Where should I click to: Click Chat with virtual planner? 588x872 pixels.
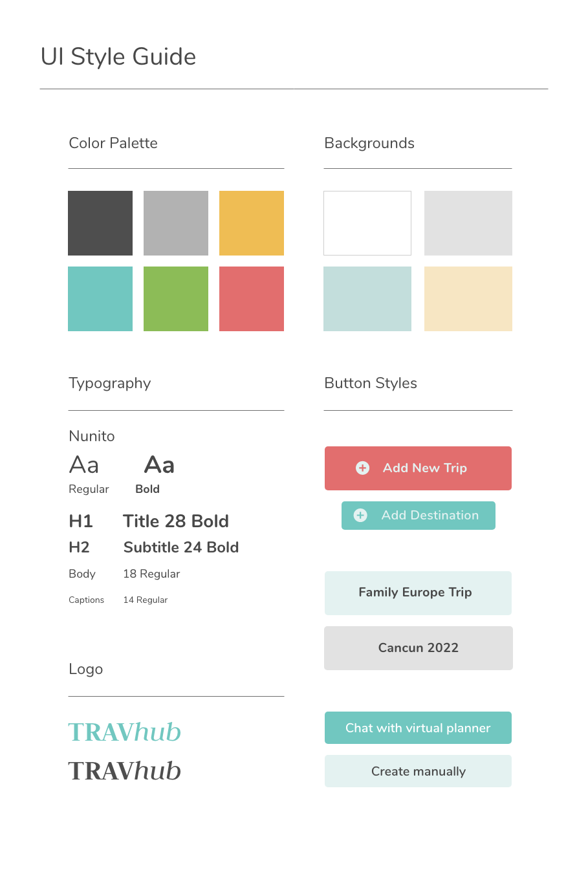[418, 728]
